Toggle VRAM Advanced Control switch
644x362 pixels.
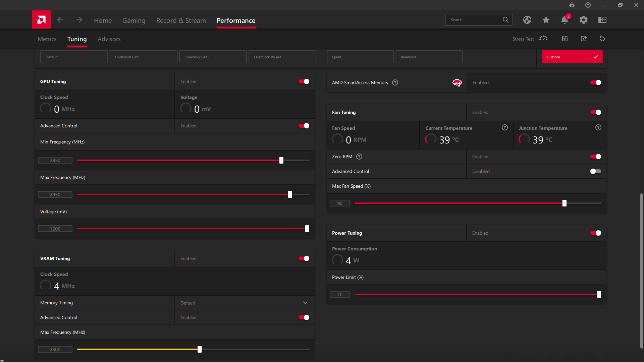304,317
